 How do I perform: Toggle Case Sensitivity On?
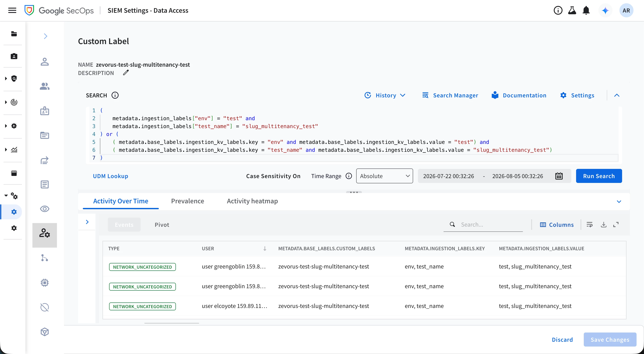point(273,176)
